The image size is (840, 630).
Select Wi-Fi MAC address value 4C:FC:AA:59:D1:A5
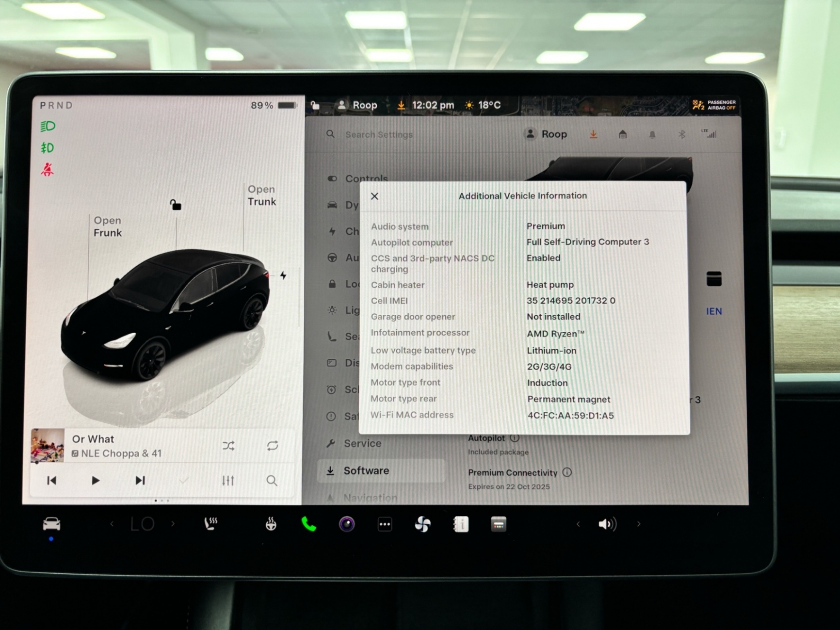point(570,415)
